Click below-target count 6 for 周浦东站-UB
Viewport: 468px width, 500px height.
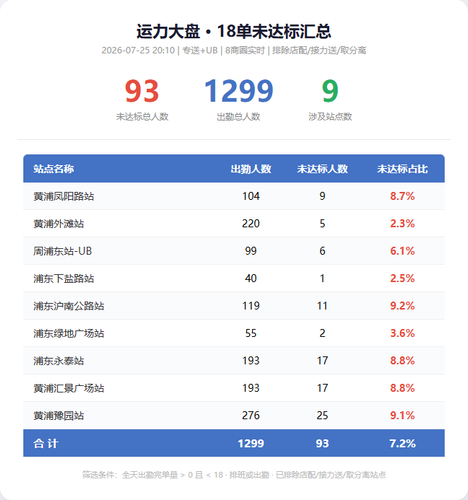(x=322, y=251)
